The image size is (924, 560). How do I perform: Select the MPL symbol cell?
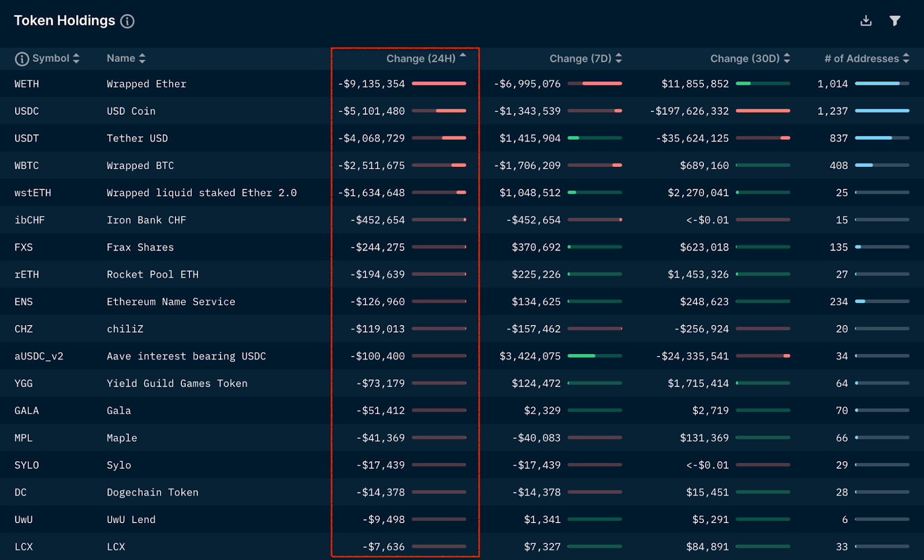(x=24, y=438)
